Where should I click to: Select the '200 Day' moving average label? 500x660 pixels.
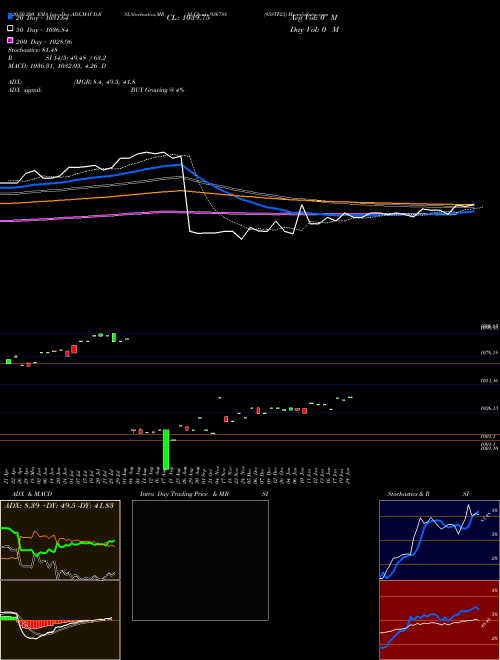tap(44, 42)
